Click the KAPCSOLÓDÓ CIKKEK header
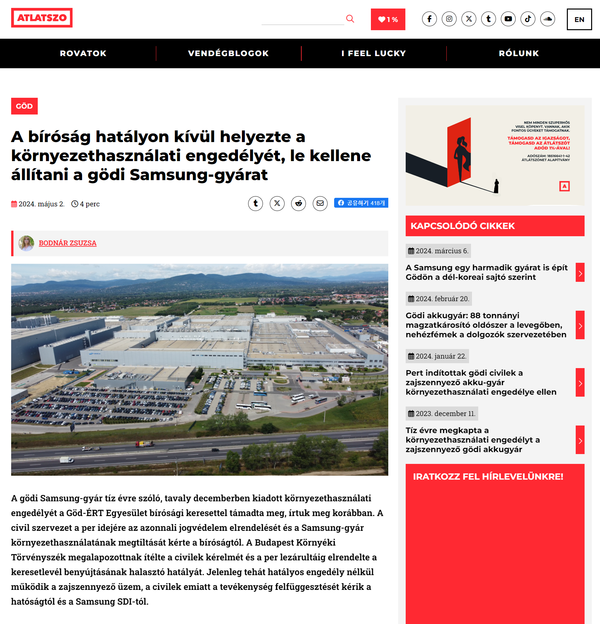600x624 pixels. click(x=495, y=226)
